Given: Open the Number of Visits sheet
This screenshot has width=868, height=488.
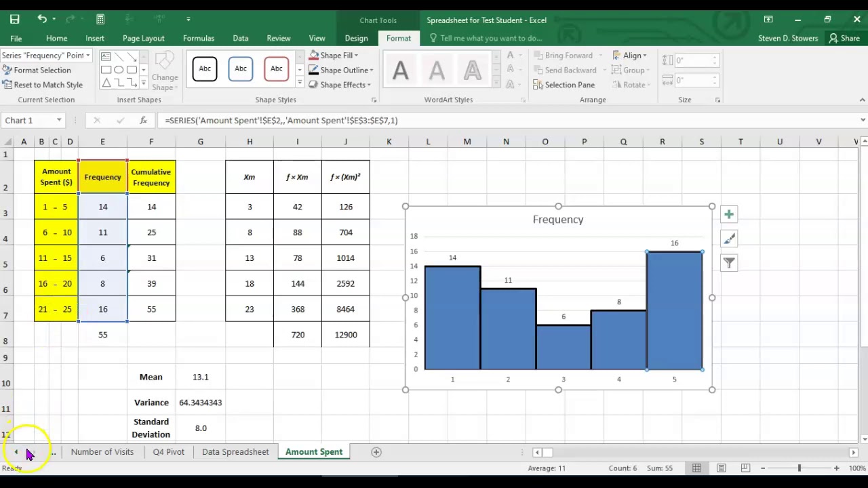Looking at the screenshot, I should (x=102, y=452).
